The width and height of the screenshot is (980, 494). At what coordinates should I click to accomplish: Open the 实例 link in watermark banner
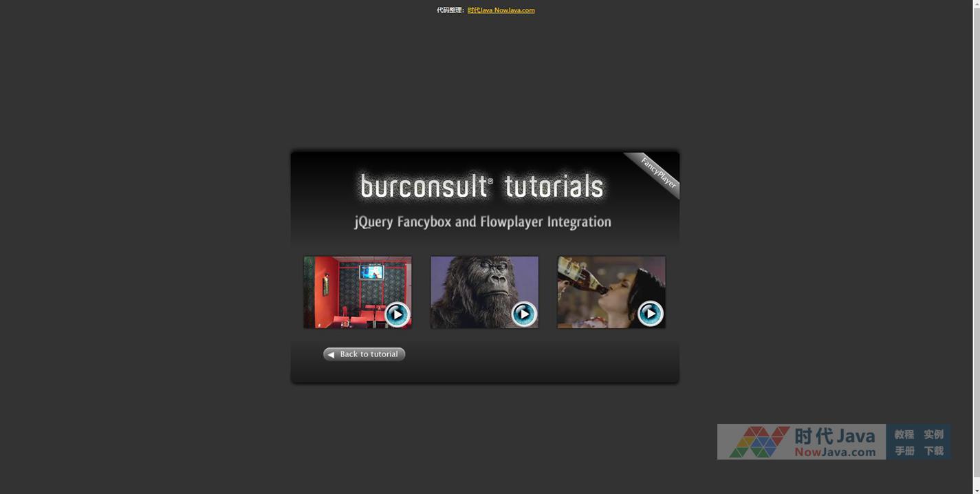[x=933, y=434]
